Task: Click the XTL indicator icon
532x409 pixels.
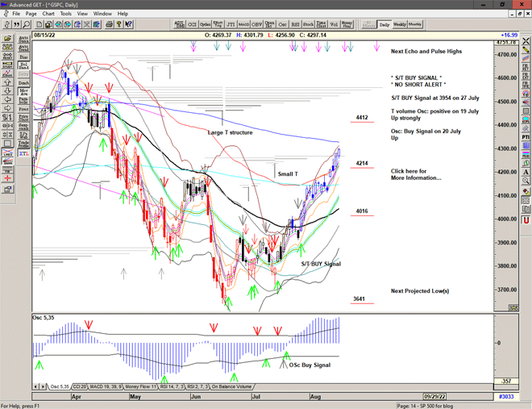Action: (23, 152)
